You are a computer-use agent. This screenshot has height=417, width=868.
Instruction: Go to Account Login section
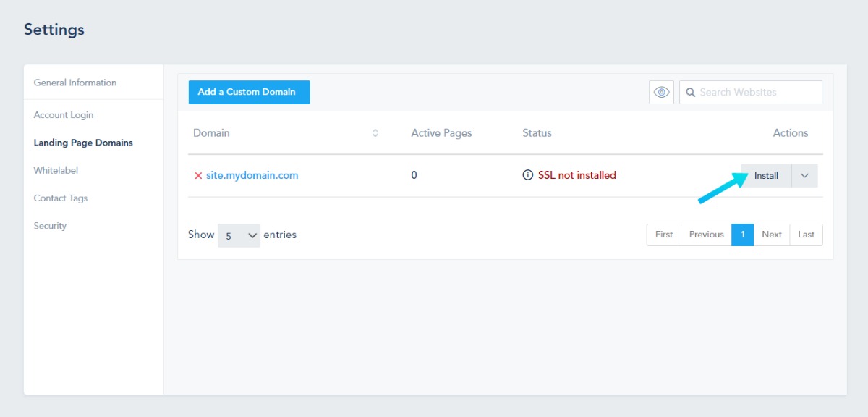(64, 115)
